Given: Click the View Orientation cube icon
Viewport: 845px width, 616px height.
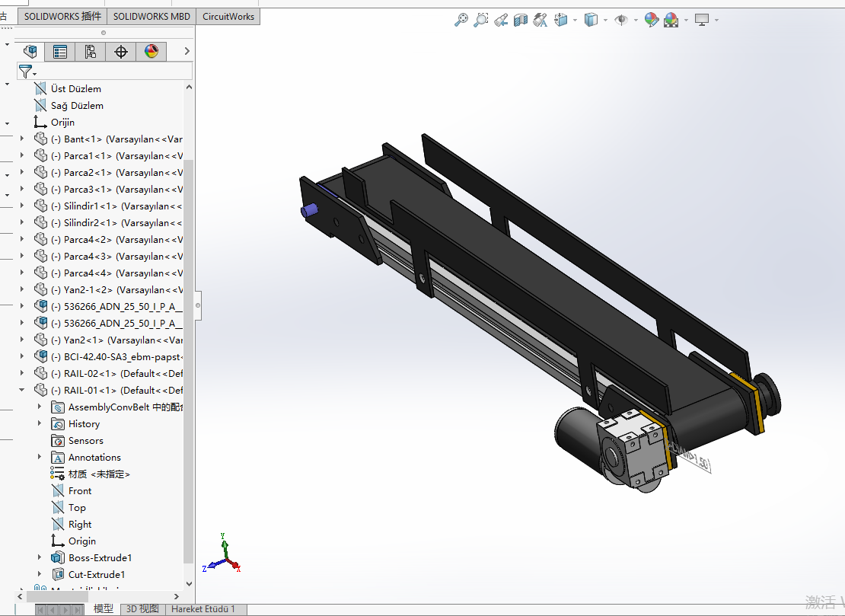Looking at the screenshot, I should pyautogui.click(x=561, y=20).
